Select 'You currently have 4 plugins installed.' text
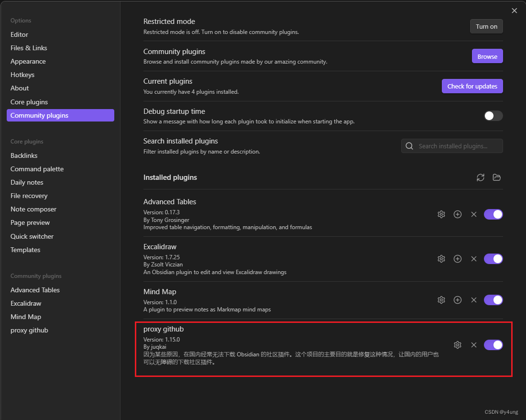This screenshot has height=420, width=526. coord(191,92)
